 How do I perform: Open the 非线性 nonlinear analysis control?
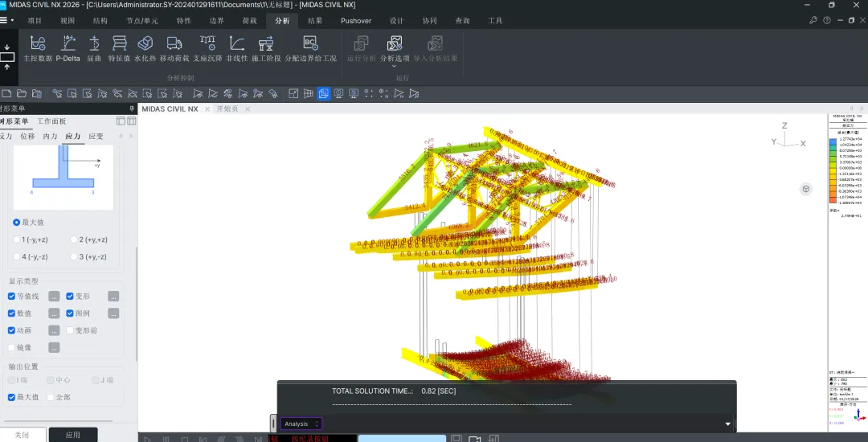pos(237,49)
